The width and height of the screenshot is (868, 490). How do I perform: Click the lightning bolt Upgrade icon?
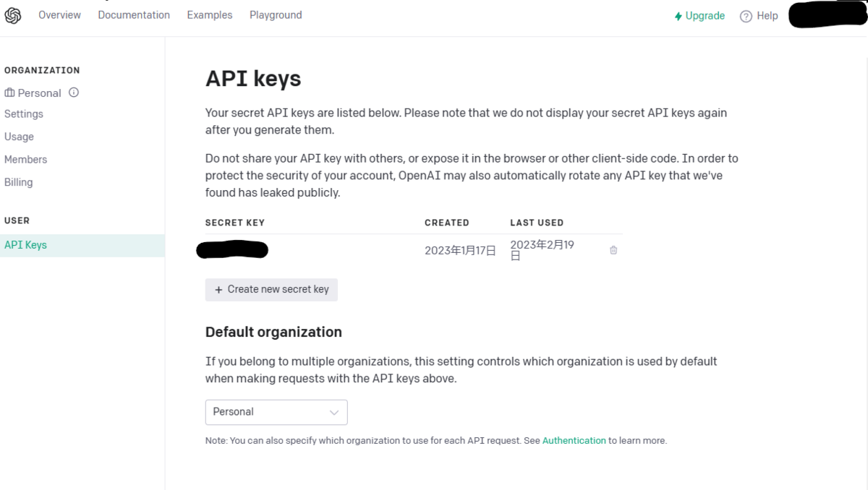pos(678,15)
